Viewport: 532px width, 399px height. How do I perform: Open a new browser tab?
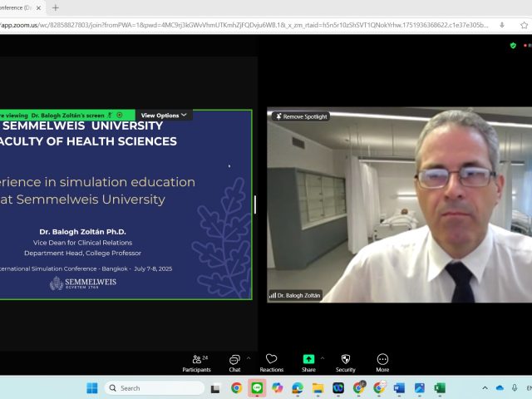(56, 7)
